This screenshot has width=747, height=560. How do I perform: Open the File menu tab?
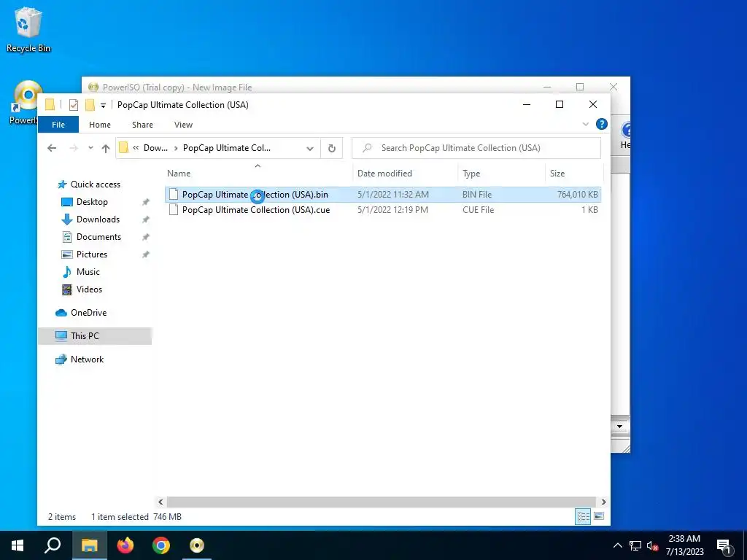click(x=58, y=125)
